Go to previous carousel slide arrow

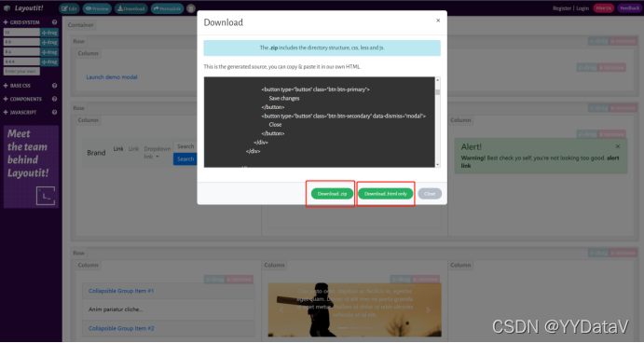pos(281,310)
